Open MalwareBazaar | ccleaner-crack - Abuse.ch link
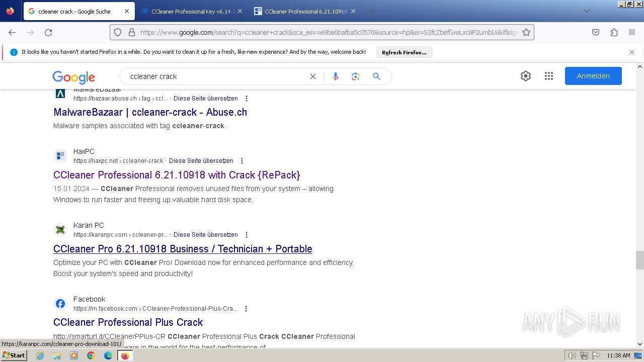This screenshot has height=362, width=644. click(x=150, y=112)
